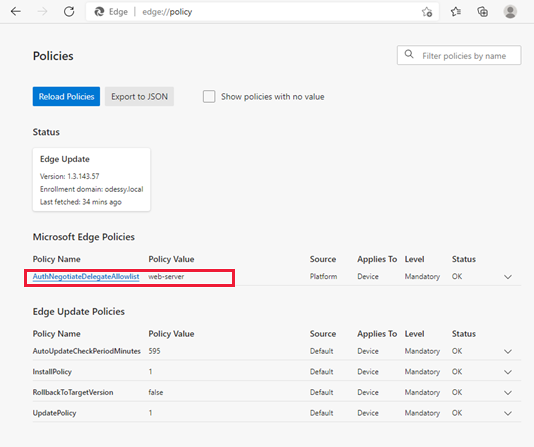534x447 pixels.
Task: Click the forward navigation arrow
Action: 42,12
